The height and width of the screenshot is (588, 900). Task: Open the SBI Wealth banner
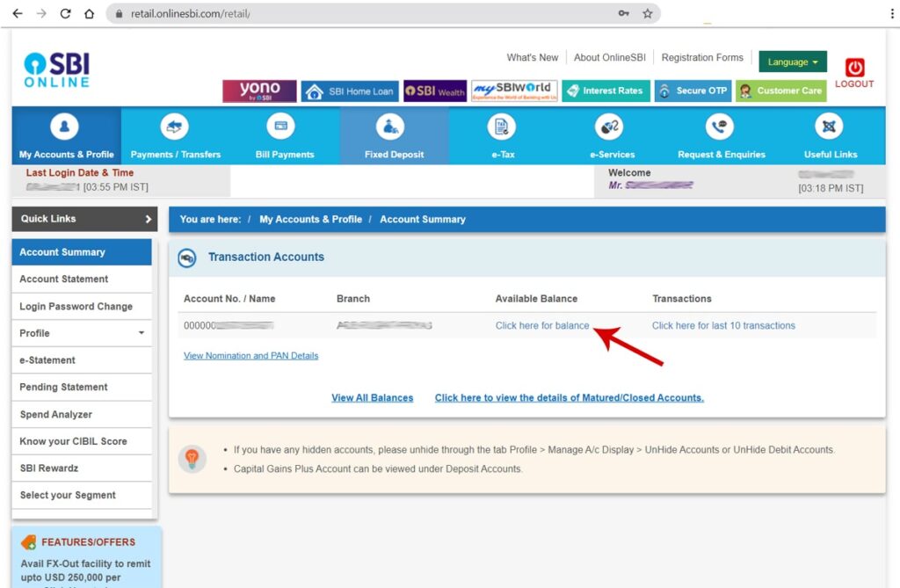click(x=435, y=91)
